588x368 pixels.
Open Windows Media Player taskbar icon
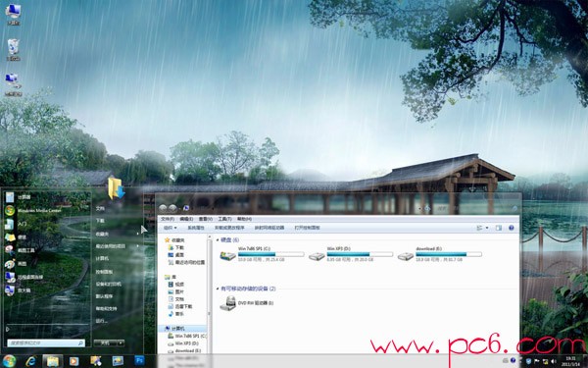[73, 361]
